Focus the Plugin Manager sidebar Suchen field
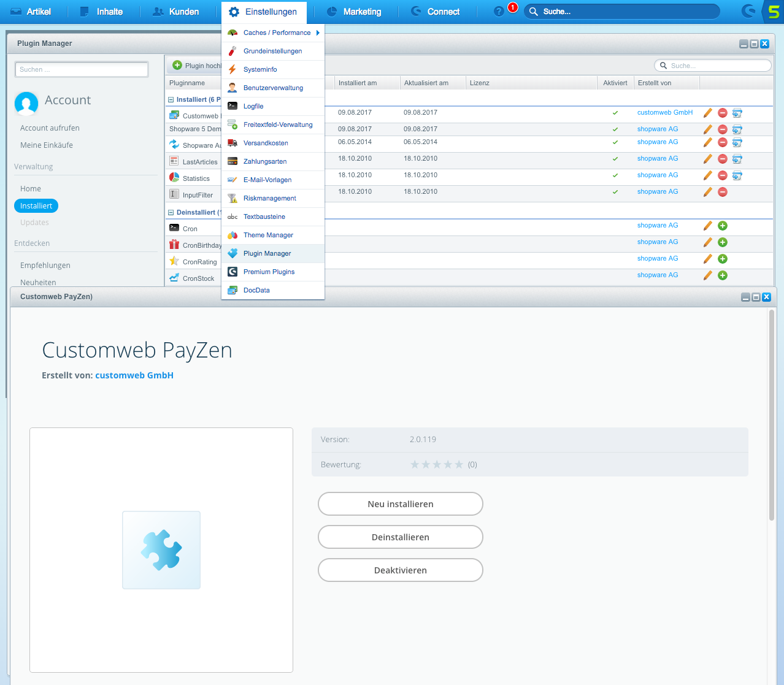The width and height of the screenshot is (784, 685). tap(82, 69)
